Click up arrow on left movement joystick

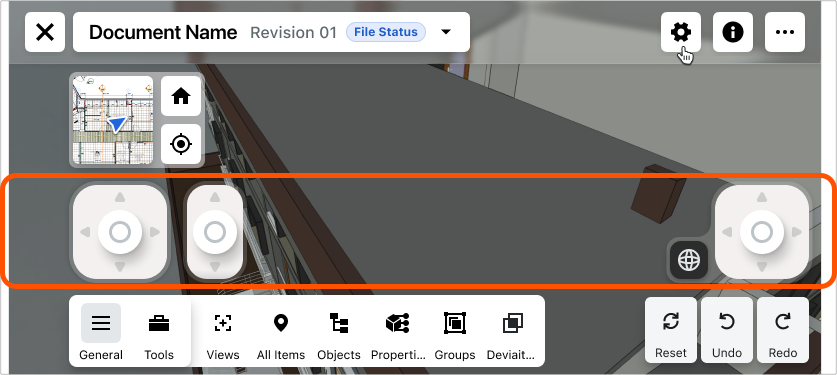pos(120,197)
